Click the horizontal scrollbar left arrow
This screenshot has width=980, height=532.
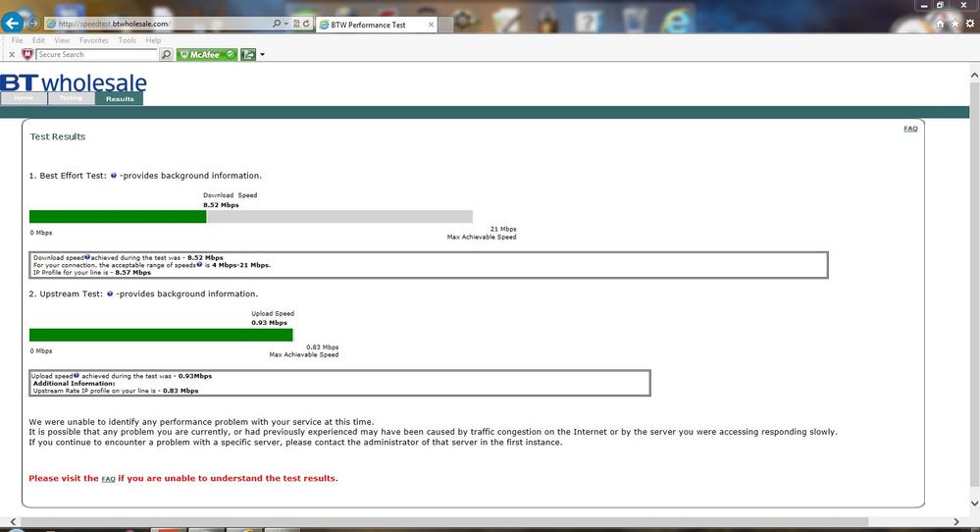click(13, 521)
